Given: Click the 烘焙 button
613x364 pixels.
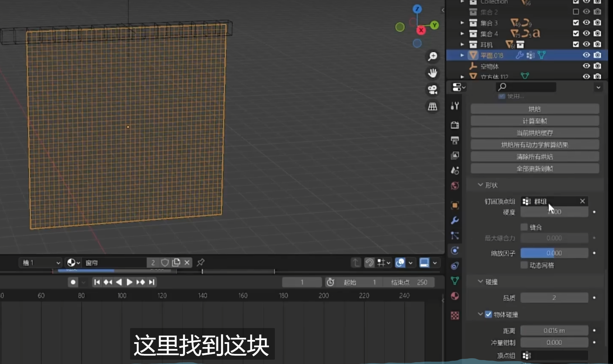Looking at the screenshot, I should click(x=535, y=109).
